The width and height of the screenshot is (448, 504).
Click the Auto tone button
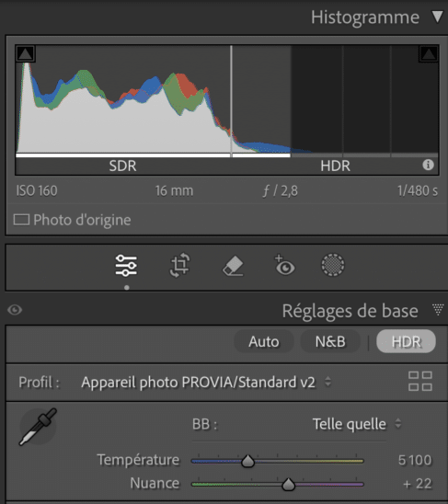tap(264, 341)
